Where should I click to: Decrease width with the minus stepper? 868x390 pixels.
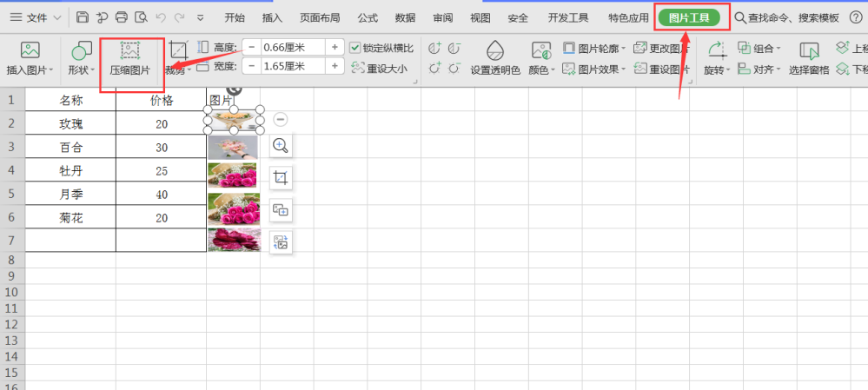tap(252, 66)
